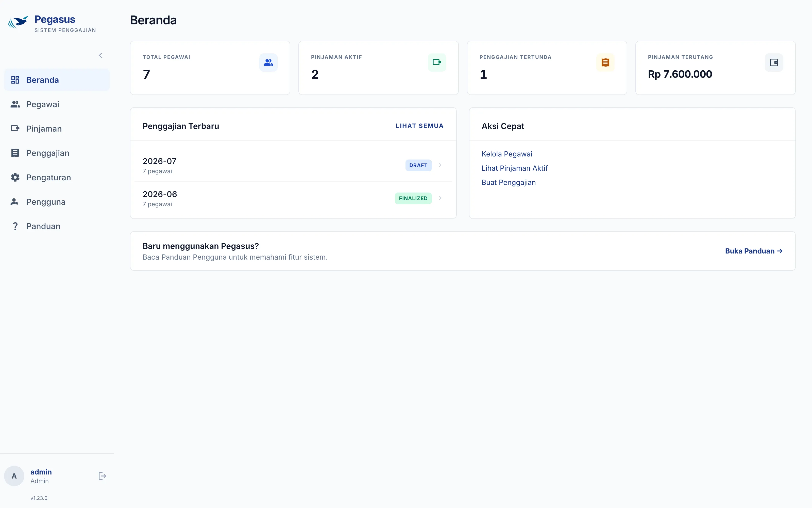Click the Baru menggunakan Pegasus? heading
Screen dimensions: 812x508
coord(201,246)
